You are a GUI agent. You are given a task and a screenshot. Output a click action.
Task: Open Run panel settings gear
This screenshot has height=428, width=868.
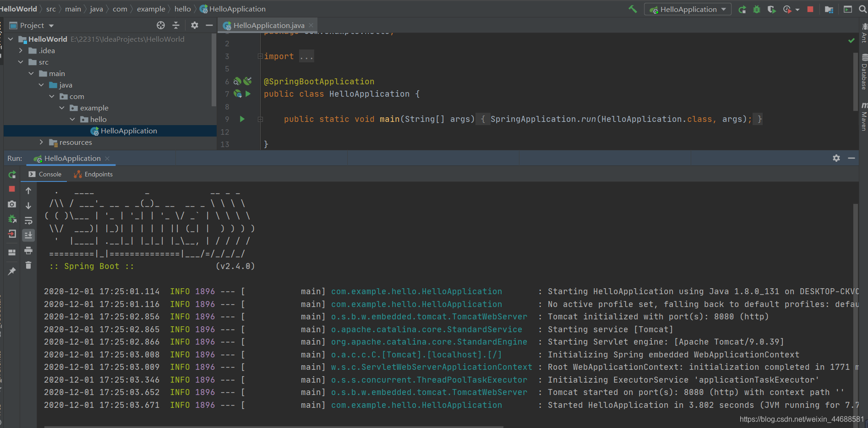coord(836,158)
